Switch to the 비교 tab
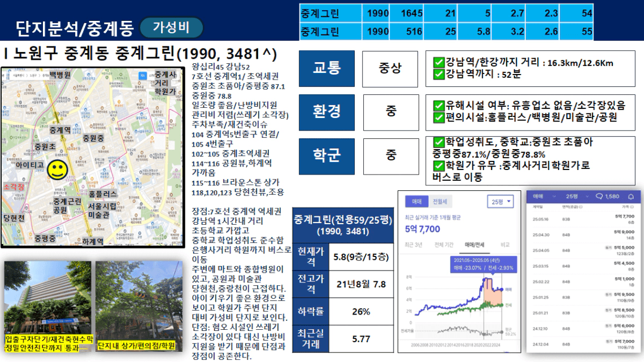 tap(505, 245)
